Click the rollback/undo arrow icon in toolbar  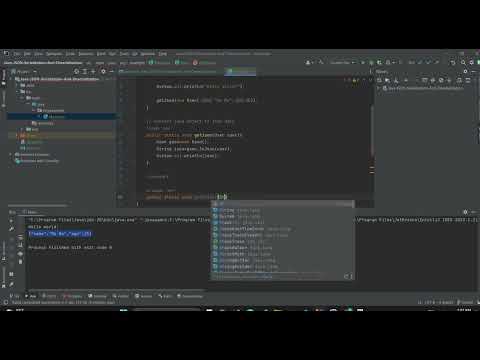click(453, 62)
